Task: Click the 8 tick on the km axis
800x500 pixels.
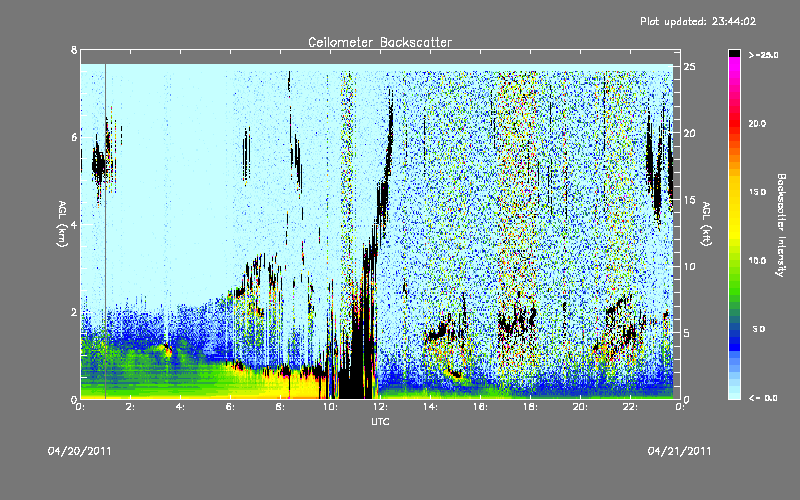Action: [x=74, y=50]
